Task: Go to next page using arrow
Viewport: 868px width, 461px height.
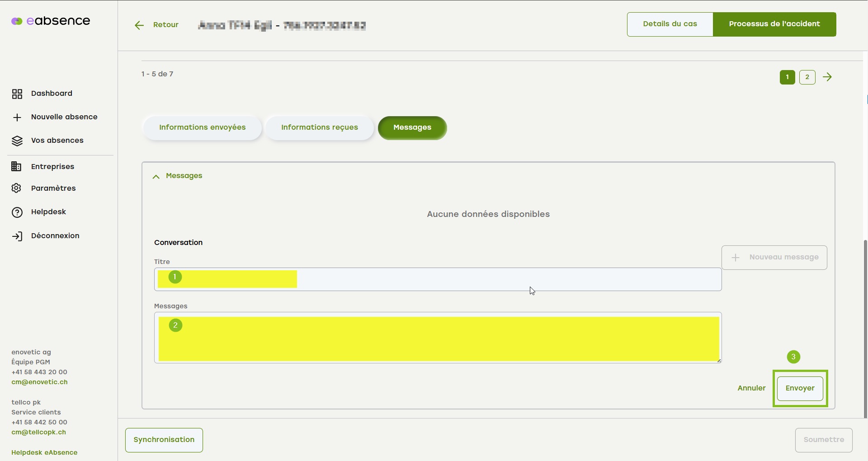Action: click(x=827, y=77)
